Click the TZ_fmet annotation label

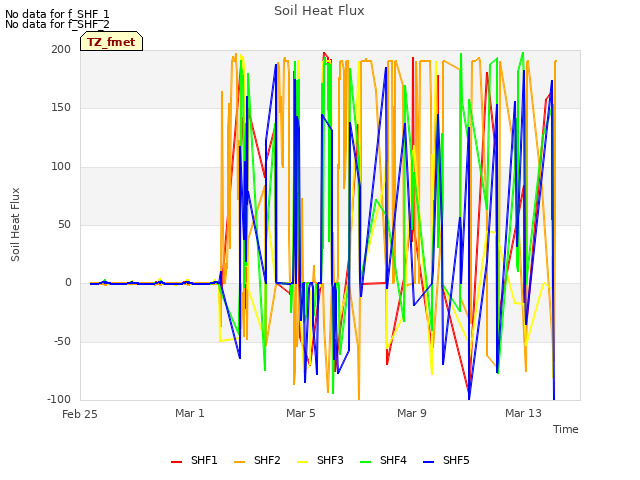pyautogui.click(x=111, y=41)
